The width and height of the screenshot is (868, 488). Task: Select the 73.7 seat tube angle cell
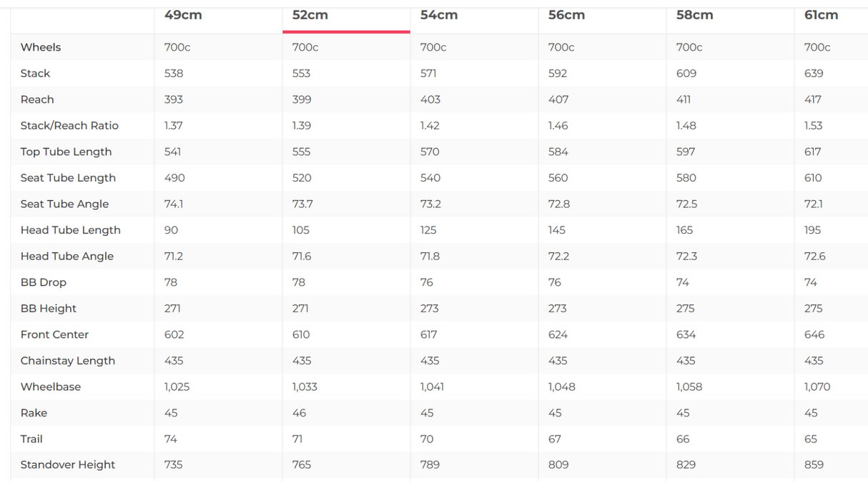[302, 204]
